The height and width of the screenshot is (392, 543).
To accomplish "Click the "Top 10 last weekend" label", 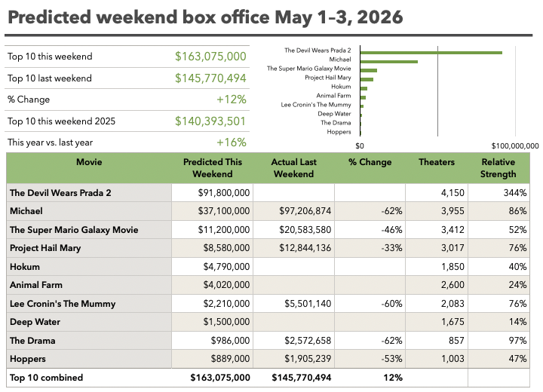I will (50, 78).
